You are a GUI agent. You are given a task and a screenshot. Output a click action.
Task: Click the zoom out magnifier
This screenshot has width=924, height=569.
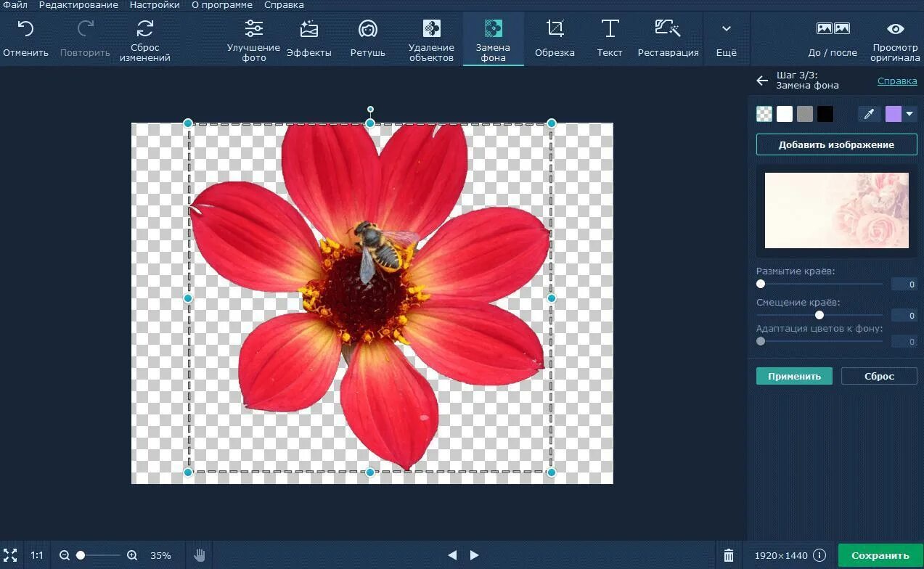click(x=65, y=555)
